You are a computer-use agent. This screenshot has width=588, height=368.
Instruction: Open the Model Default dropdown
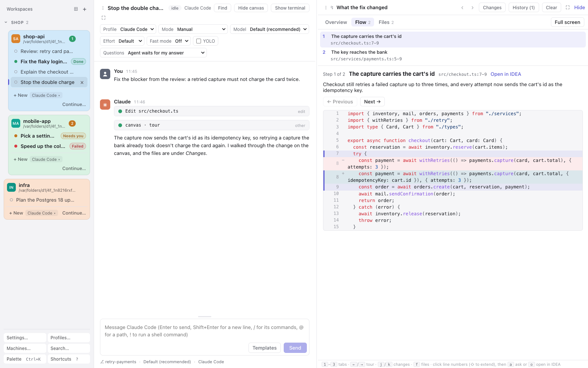(269, 29)
